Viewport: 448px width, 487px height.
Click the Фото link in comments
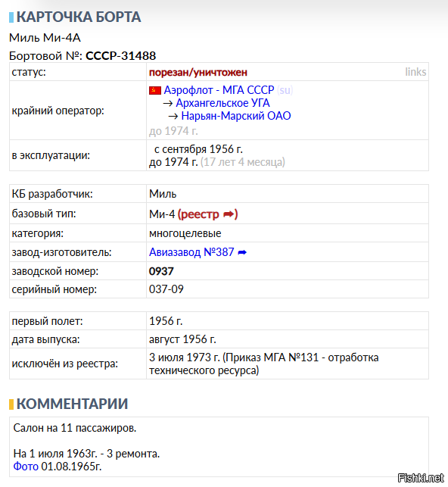coord(26,467)
